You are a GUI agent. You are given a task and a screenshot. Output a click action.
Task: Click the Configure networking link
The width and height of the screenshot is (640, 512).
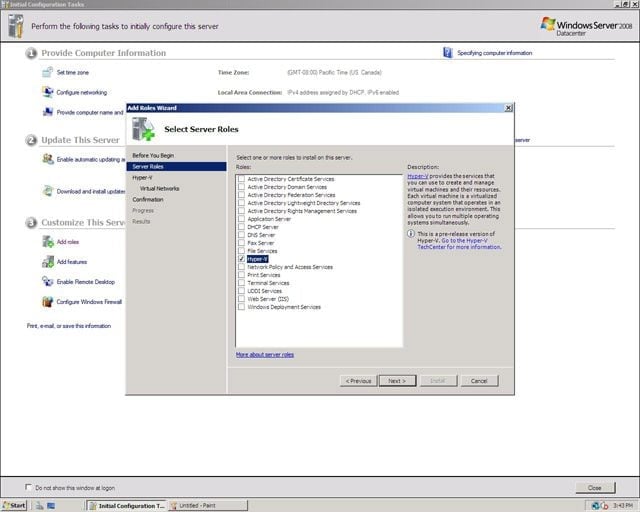tap(82, 92)
